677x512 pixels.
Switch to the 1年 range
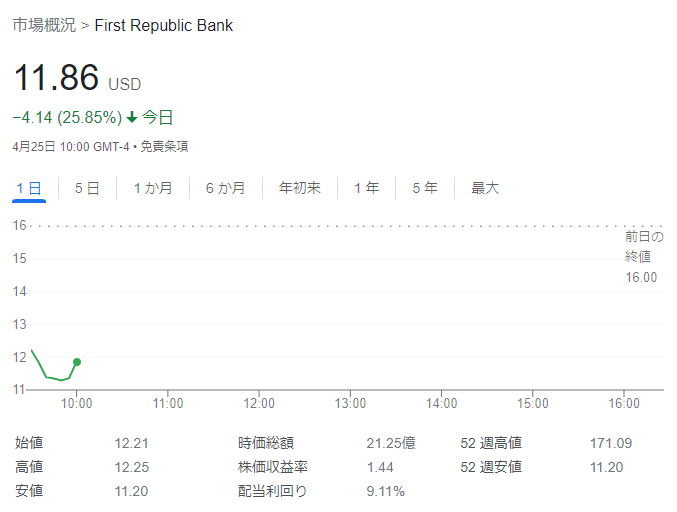pos(367,188)
